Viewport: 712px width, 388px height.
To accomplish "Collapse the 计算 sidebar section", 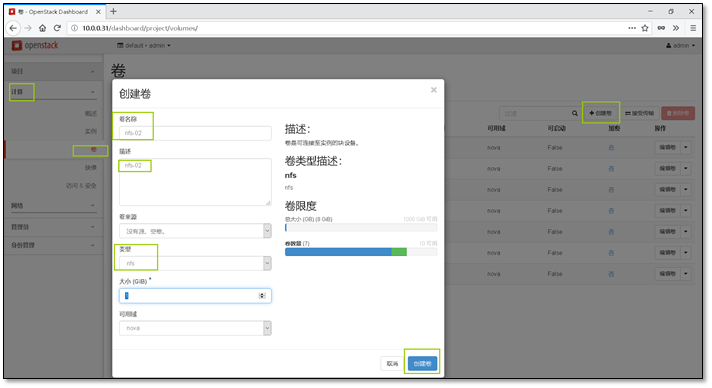I will pos(54,92).
